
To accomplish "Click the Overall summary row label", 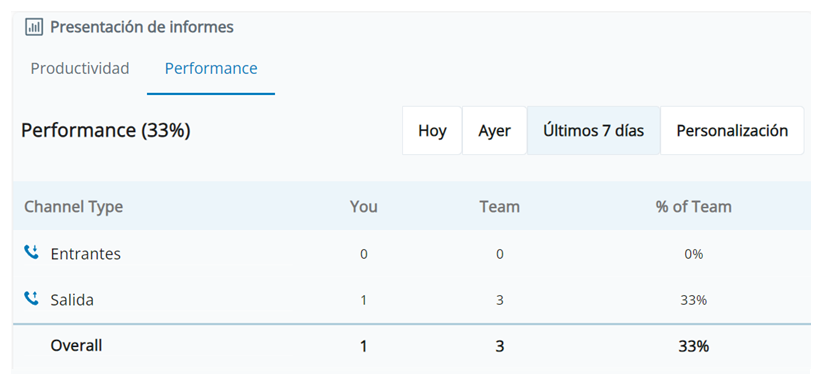I will [76, 346].
